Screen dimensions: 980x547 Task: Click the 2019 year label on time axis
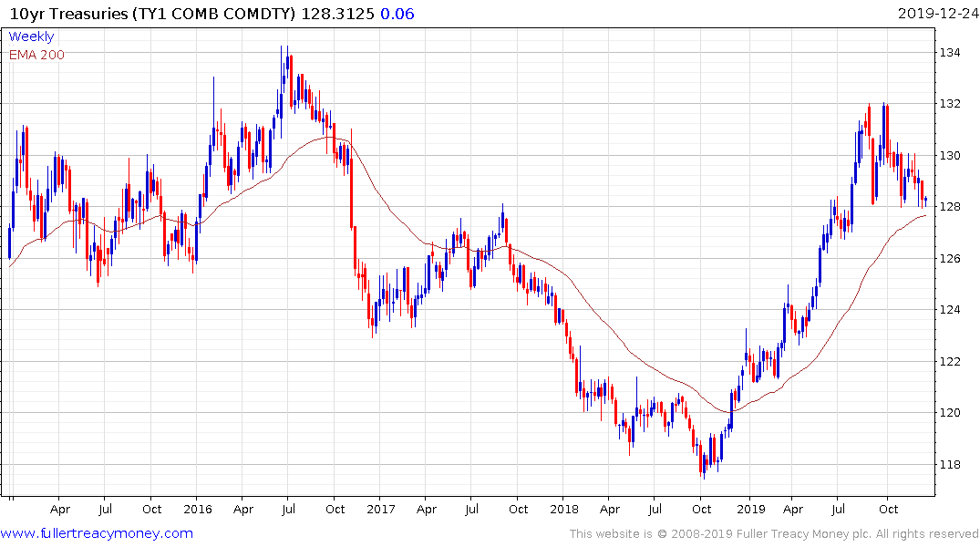[750, 509]
